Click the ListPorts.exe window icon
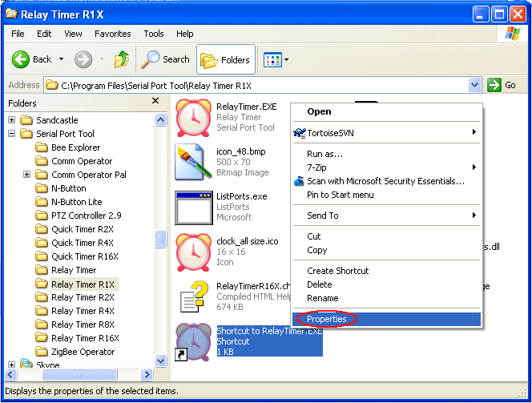This screenshot has height=403, width=532. (193, 208)
